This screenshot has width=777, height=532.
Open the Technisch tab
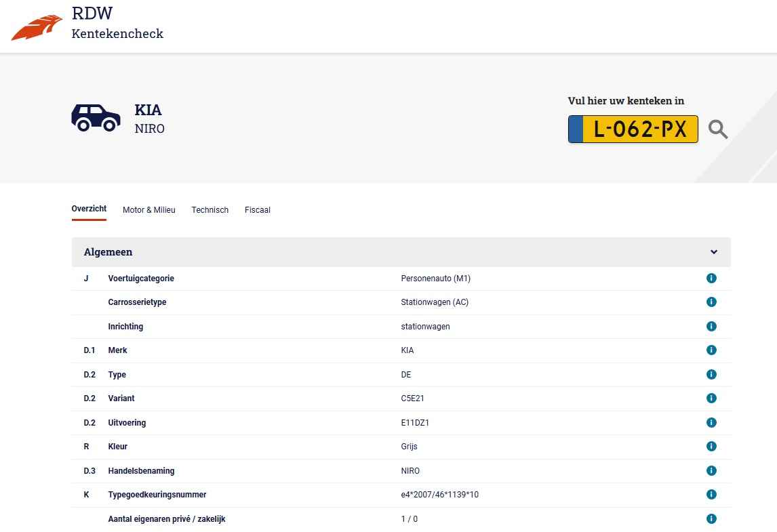pyautogui.click(x=210, y=209)
